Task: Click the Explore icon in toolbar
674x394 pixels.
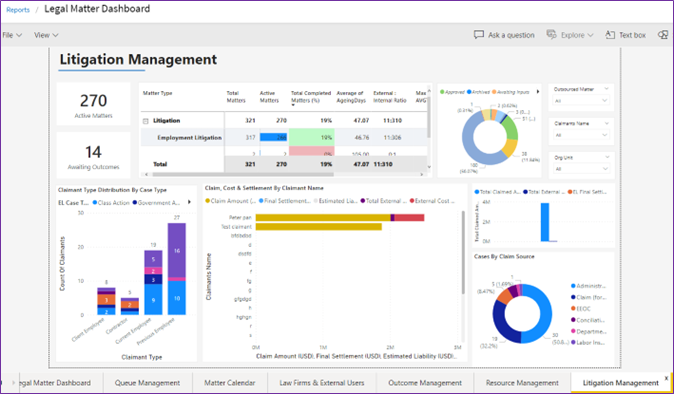Action: point(551,35)
